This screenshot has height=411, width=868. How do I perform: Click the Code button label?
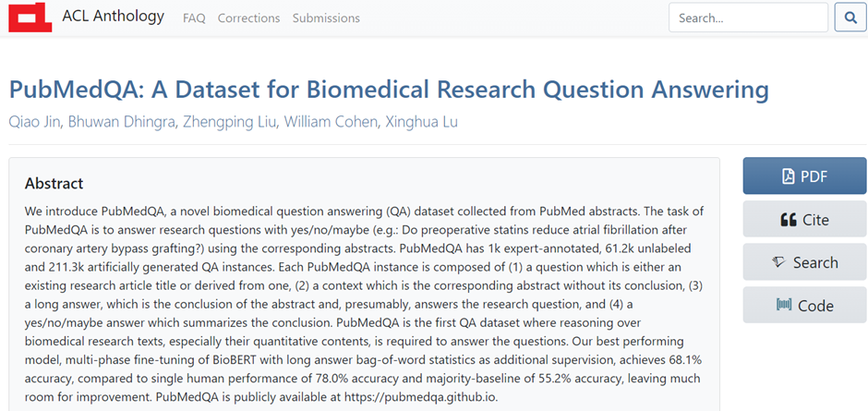tap(815, 305)
